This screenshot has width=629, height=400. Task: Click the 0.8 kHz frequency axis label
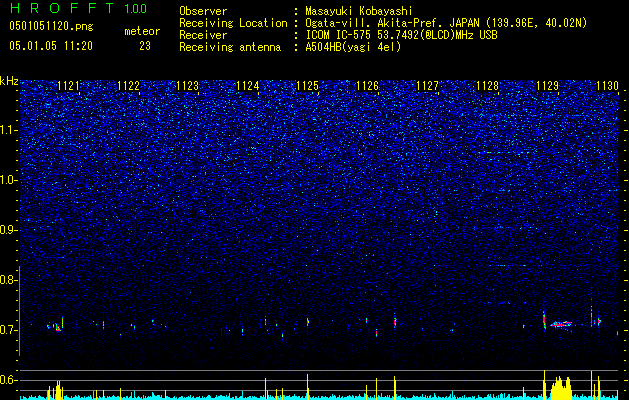8,280
